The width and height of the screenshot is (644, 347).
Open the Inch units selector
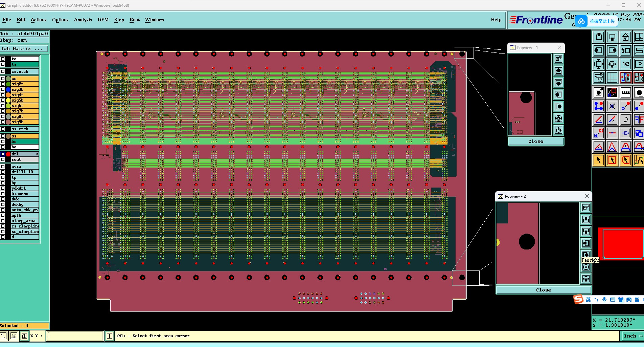(x=632, y=336)
